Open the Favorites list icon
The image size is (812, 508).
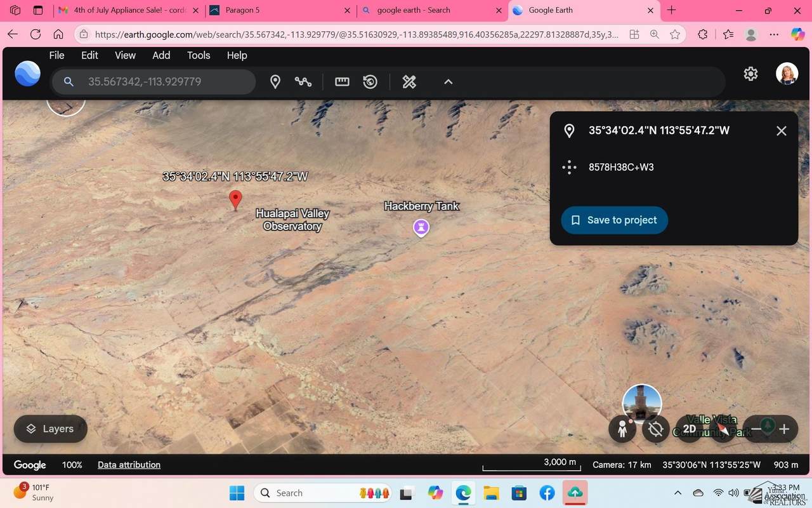(x=728, y=35)
